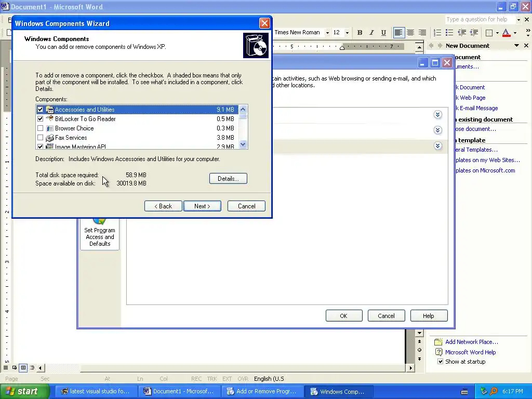This screenshot has height=399, width=532.
Task: Uncheck BitLocker To Go Reader component
Action: (40, 119)
